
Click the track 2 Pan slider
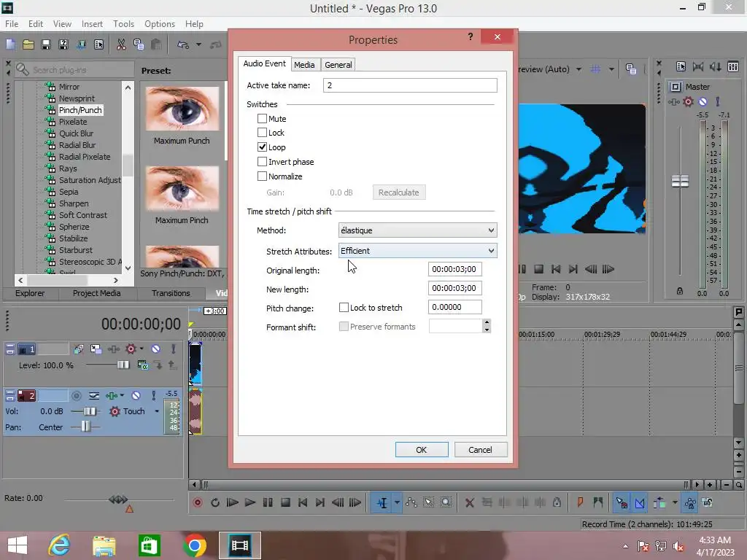pyautogui.click(x=85, y=427)
